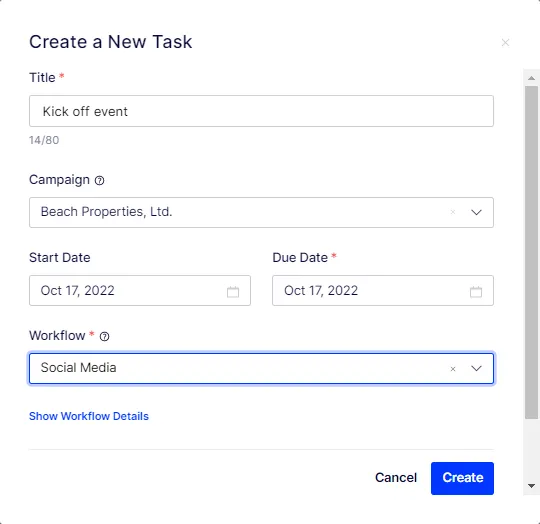This screenshot has height=524, width=540.
Task: Expand the Campaign dropdown chevron
Action: (476, 212)
